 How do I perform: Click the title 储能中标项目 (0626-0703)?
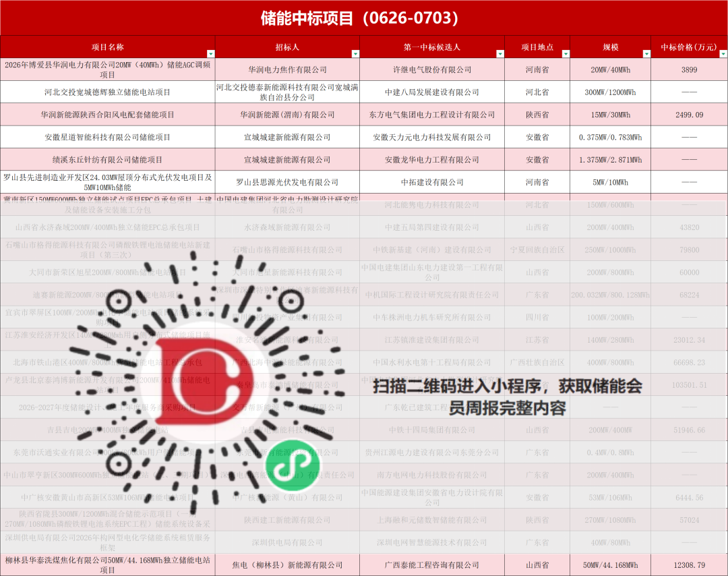point(359,18)
